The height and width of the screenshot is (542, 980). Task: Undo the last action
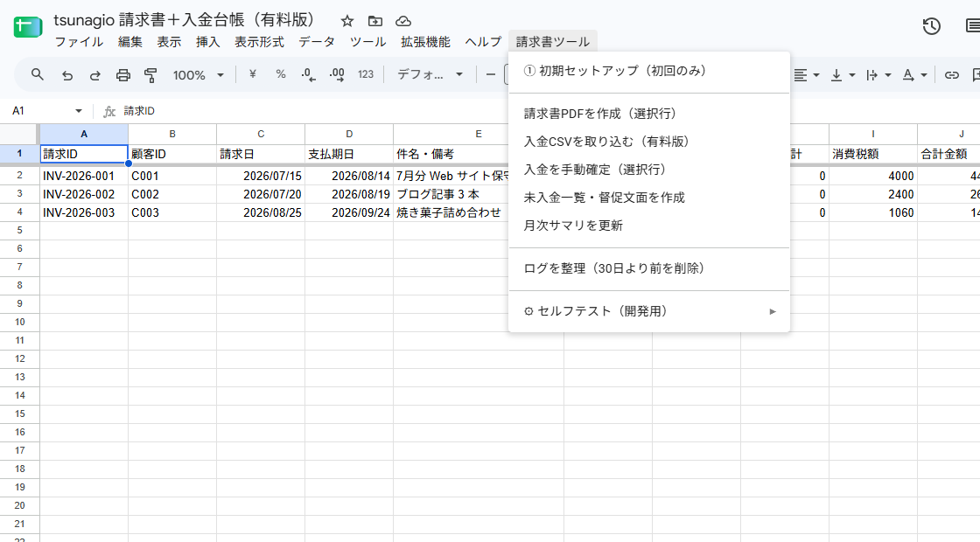pyautogui.click(x=66, y=75)
